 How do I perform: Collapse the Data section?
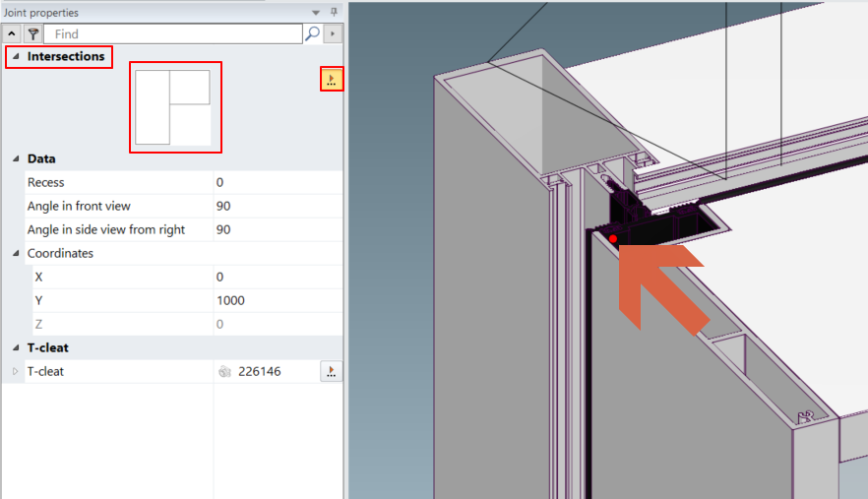tap(16, 158)
